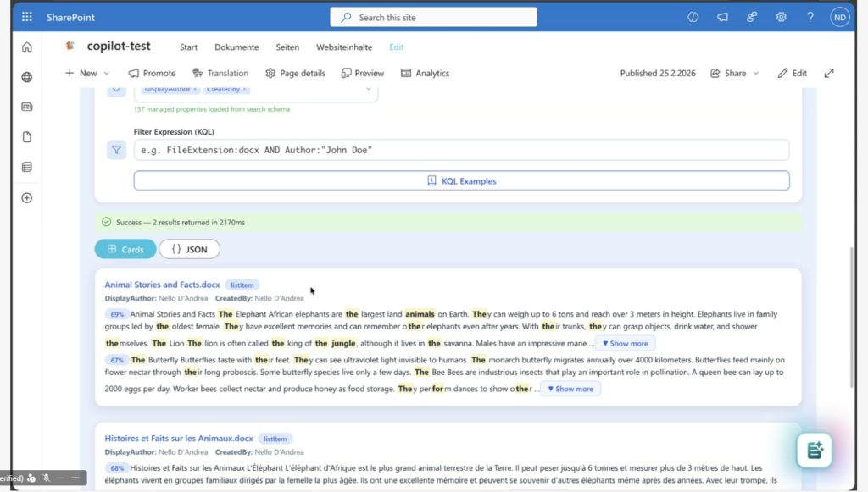Click Preview in the command bar

pos(363,73)
